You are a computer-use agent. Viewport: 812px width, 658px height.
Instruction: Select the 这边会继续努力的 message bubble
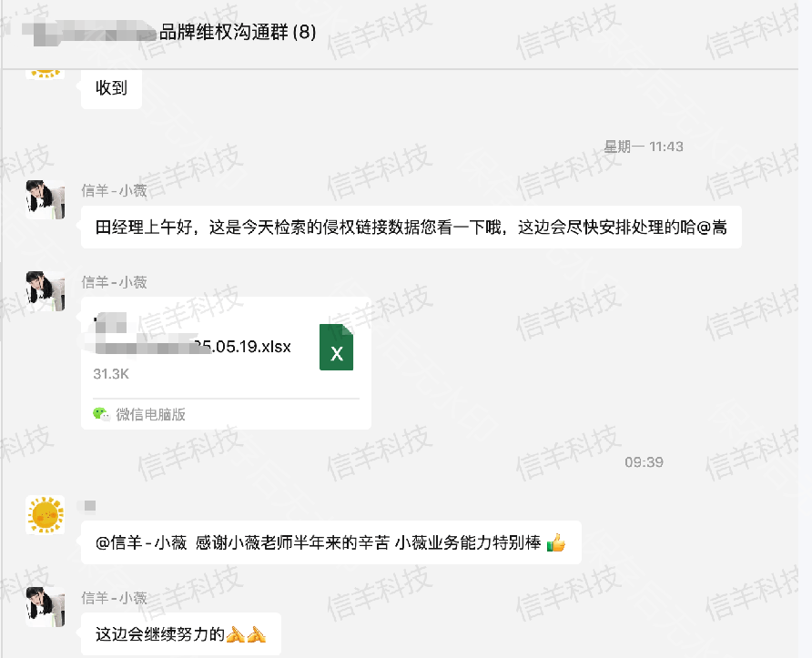181,634
